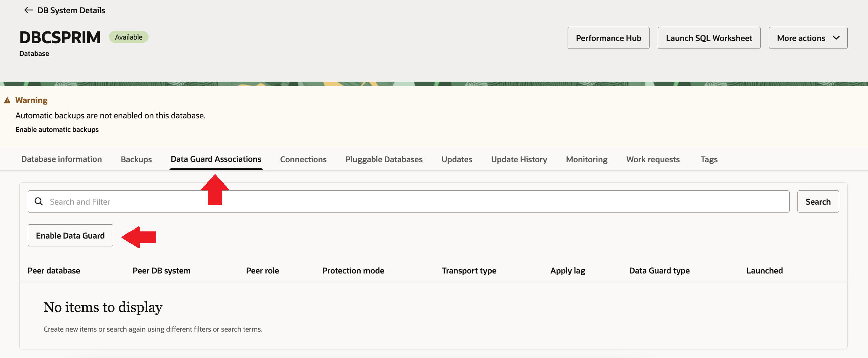Open the Performance Hub
Image resolution: width=868 pixels, height=358 pixels.
click(x=608, y=38)
